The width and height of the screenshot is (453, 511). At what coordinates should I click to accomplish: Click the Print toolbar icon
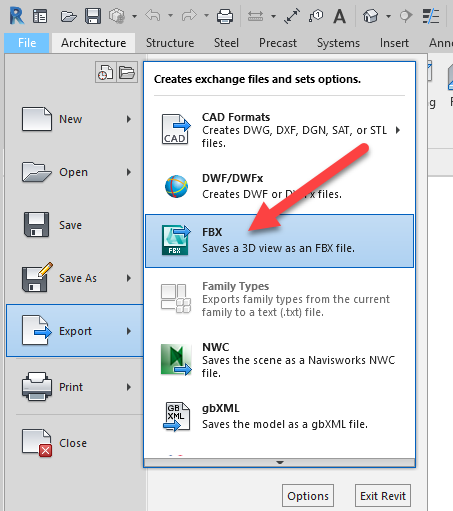pyautogui.click(x=225, y=16)
